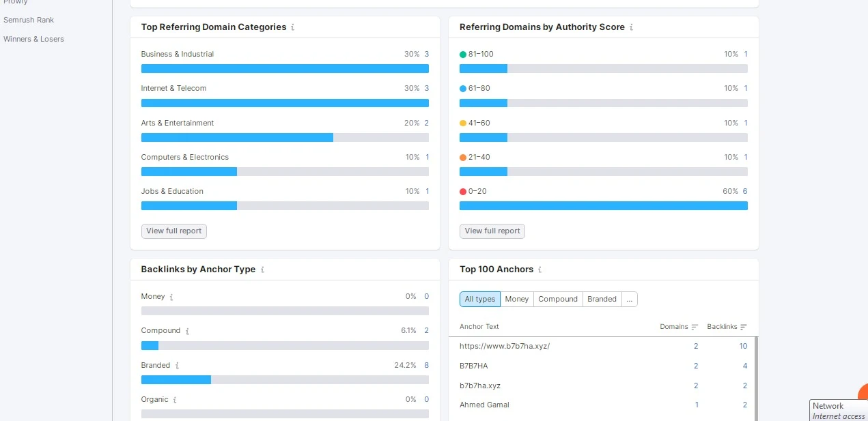Screen dimensions: 868x421
Task: Click info icon beside Backlinks by Anchor Type
Action: (x=262, y=270)
